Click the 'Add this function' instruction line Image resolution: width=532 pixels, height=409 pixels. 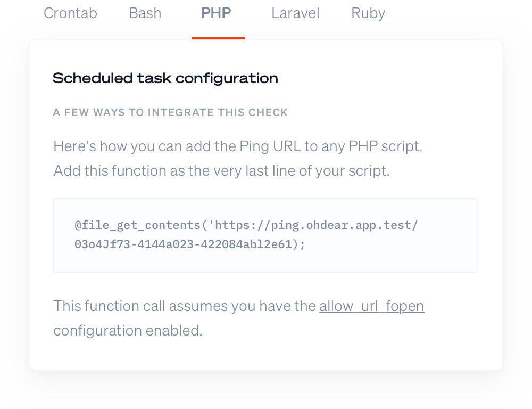[x=221, y=171]
